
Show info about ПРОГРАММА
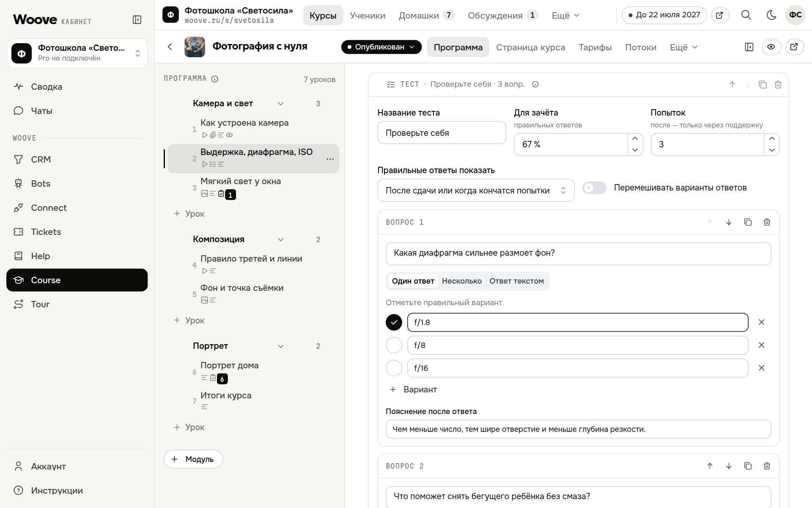215,79
